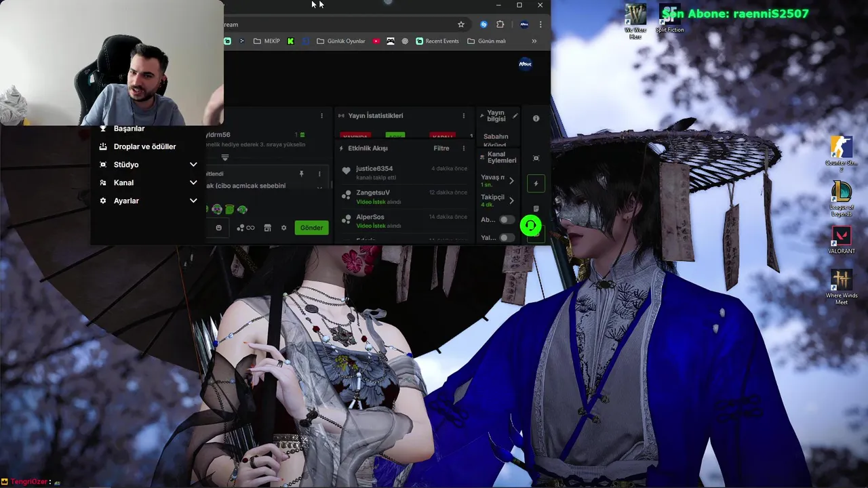The image size is (868, 488).
Task: Open the browser Extensions puzzle icon
Action: pos(500,24)
